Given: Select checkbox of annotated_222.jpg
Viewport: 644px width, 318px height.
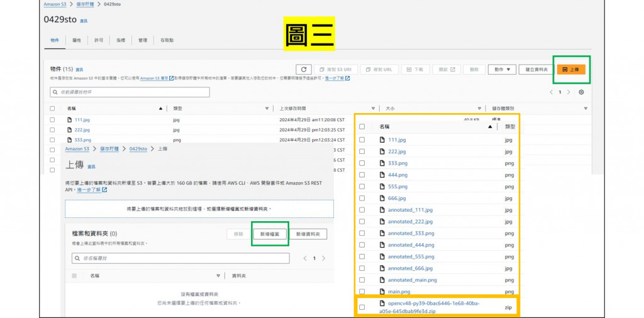Looking at the screenshot, I should [362, 222].
